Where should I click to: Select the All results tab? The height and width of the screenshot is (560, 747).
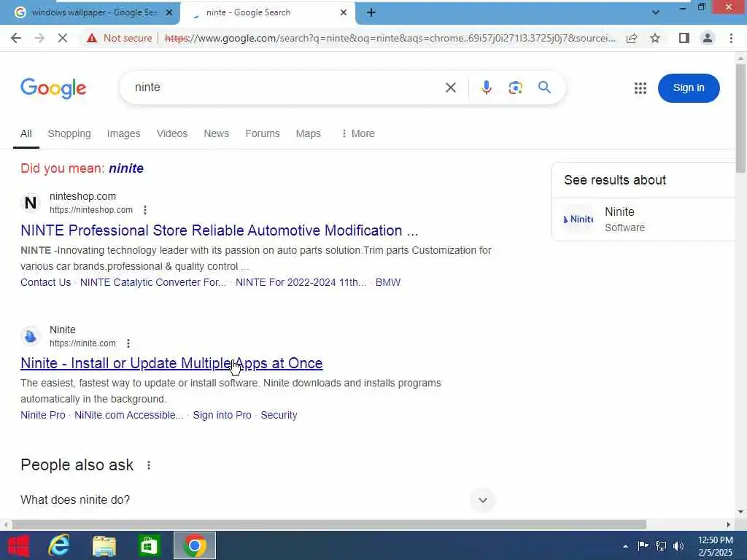(26, 134)
